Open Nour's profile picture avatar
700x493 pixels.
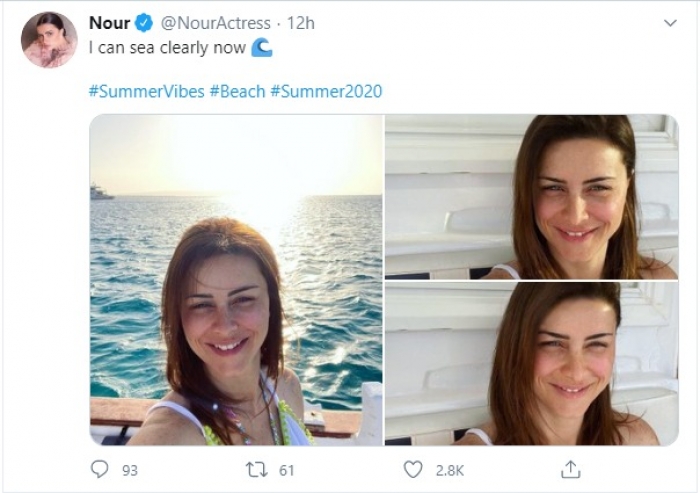(49, 40)
